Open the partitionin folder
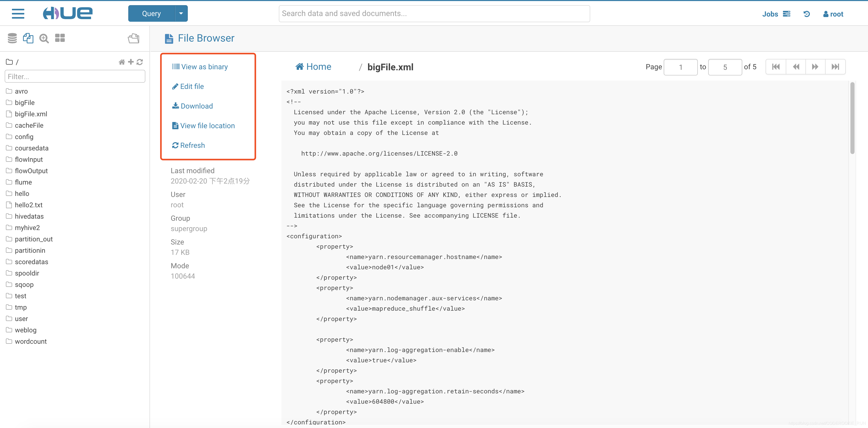Image resolution: width=868 pixels, height=428 pixels. pos(30,250)
